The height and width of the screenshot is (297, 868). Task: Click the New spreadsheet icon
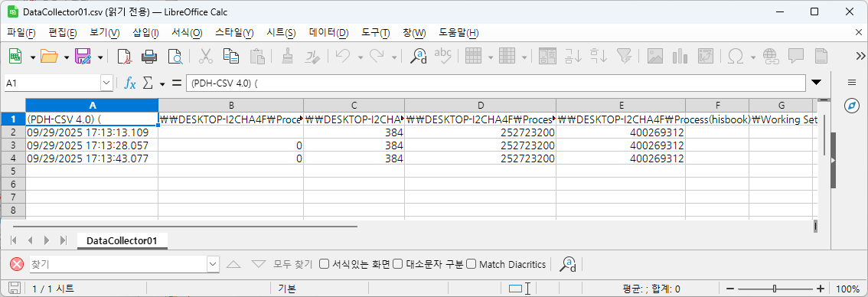(16, 56)
